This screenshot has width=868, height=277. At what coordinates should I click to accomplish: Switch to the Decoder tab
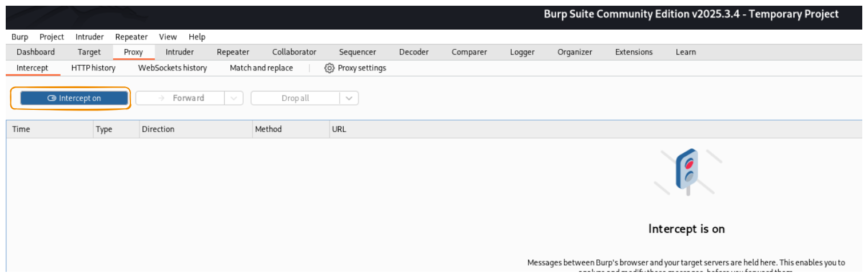(x=414, y=52)
